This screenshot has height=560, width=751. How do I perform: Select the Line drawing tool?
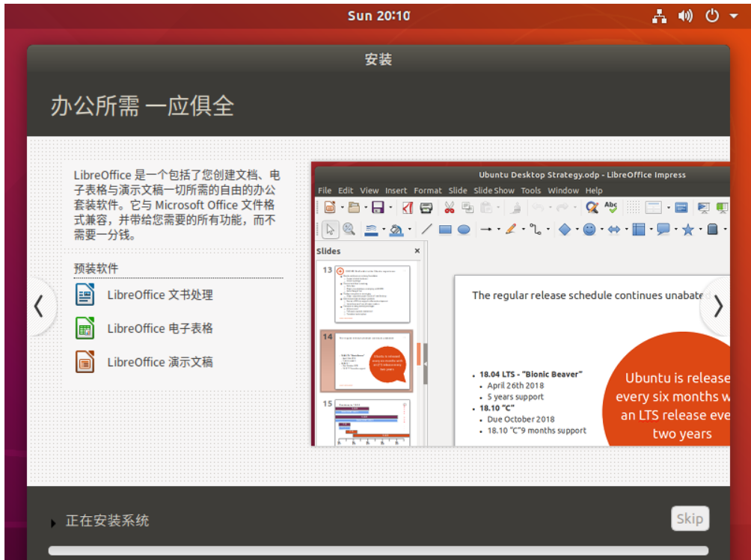coord(426,230)
